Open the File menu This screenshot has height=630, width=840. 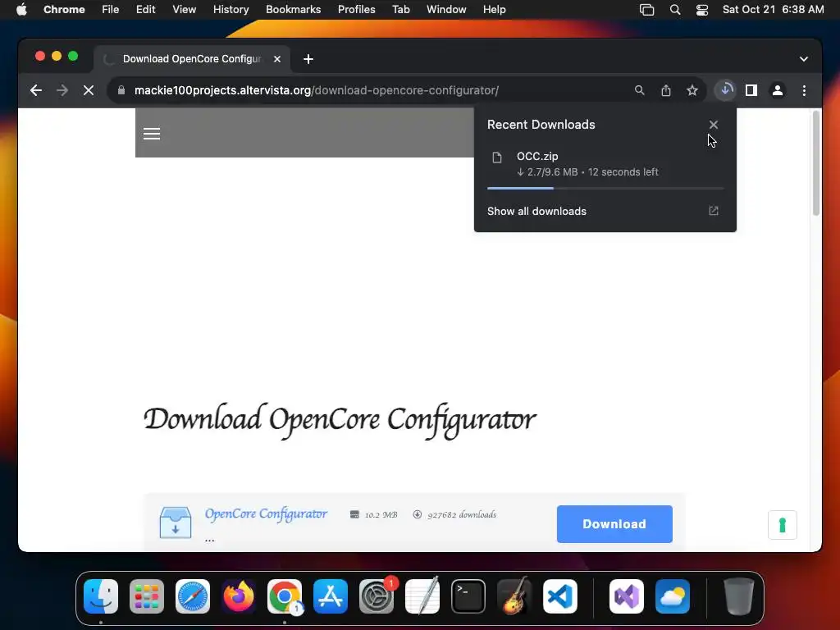tap(111, 10)
